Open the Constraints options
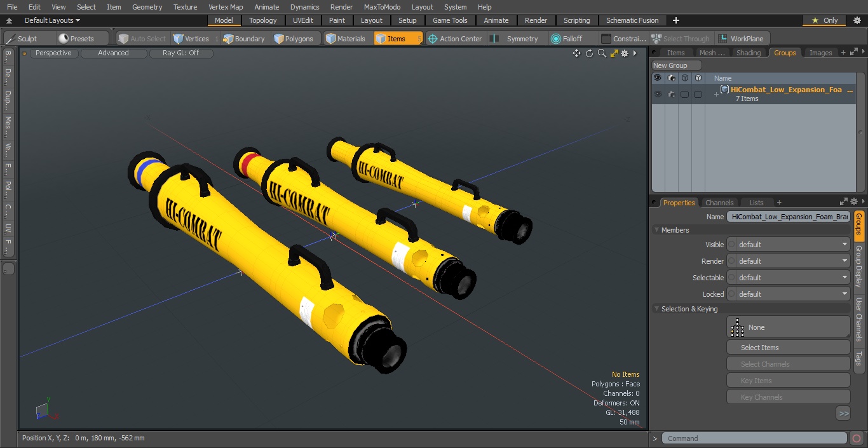Screen dimensions: 868x448 tap(624, 39)
